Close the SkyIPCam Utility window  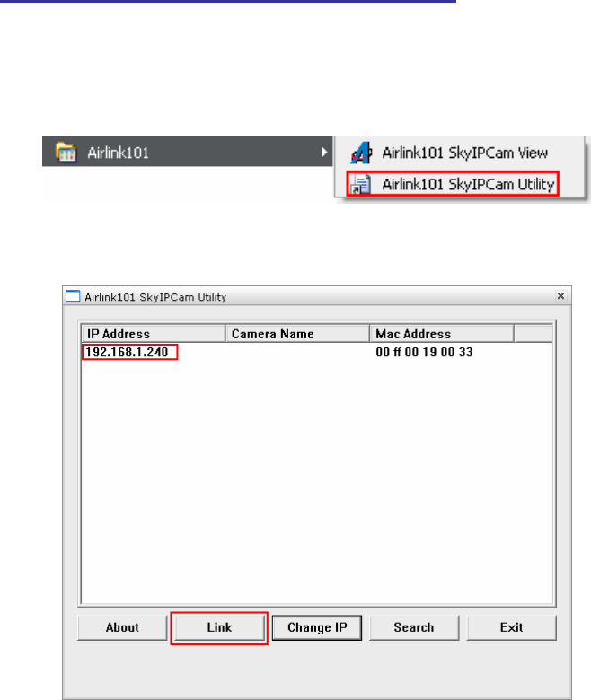point(560,296)
